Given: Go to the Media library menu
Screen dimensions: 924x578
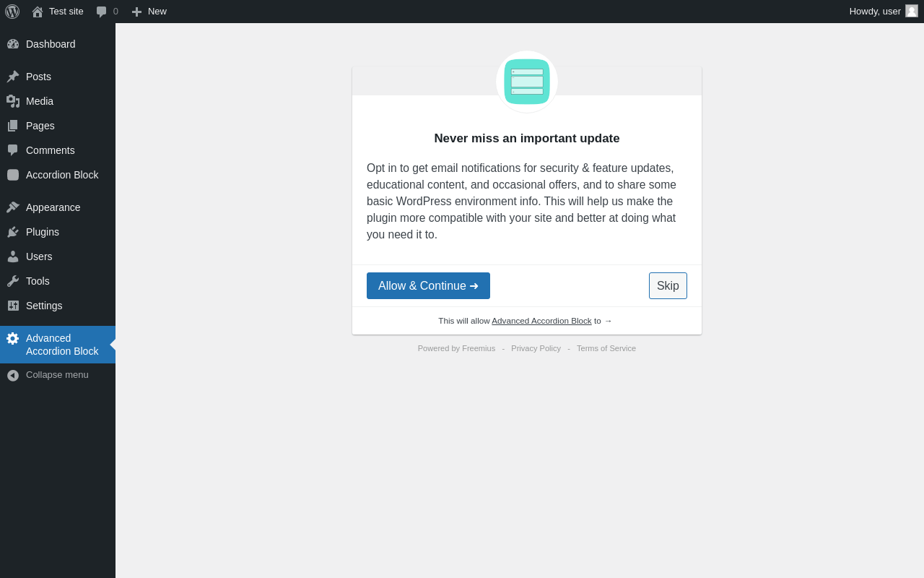Looking at the screenshot, I should [58, 101].
